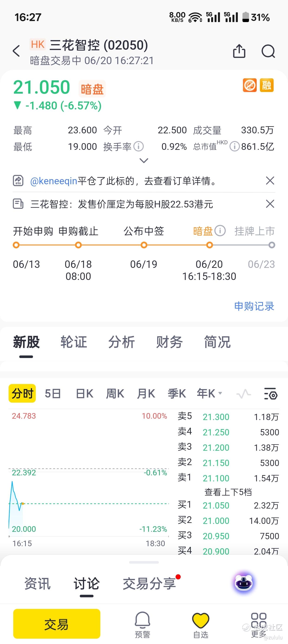Image resolution: width=288 pixels, height=644 pixels.
Task: Tap the back arrow icon
Action: [16, 51]
